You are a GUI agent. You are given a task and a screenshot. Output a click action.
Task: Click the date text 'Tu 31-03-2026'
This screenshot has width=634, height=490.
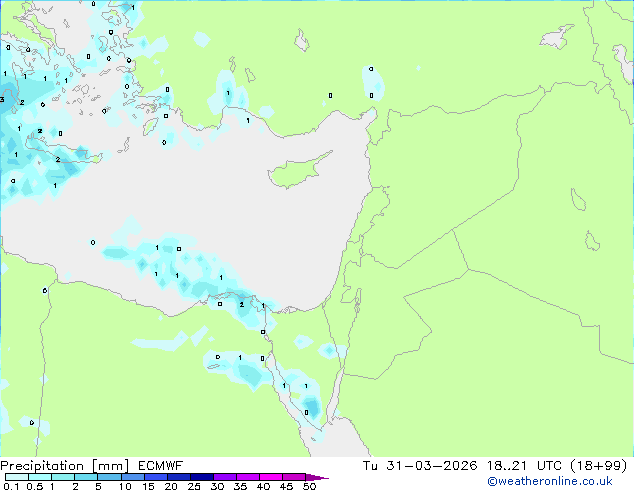[x=420, y=466]
